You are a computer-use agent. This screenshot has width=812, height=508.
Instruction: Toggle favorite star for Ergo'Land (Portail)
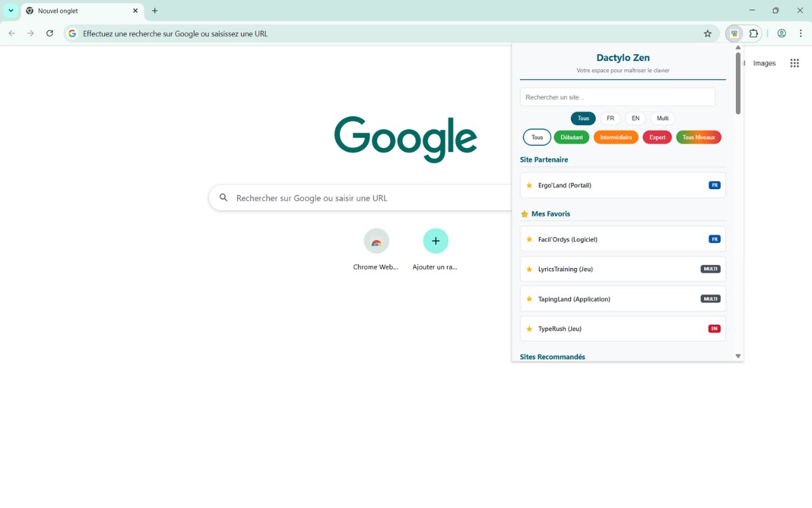(529, 185)
